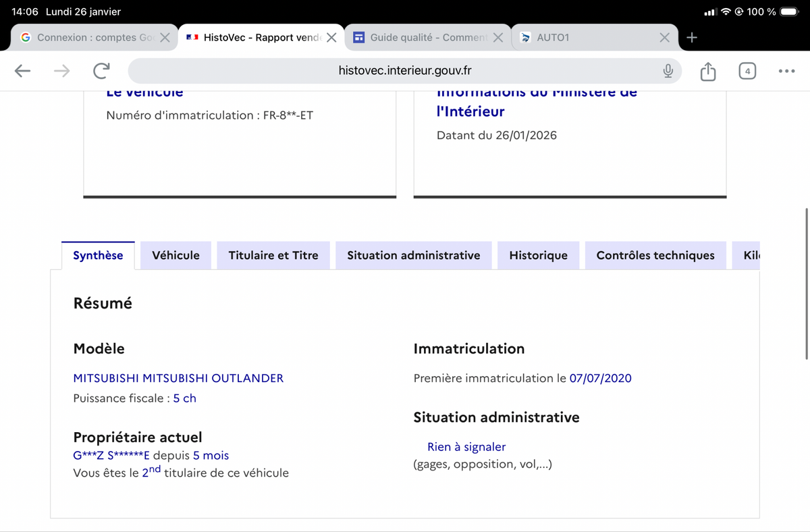This screenshot has height=532, width=810.
Task: Reload the HistoVec page
Action: [x=101, y=71]
